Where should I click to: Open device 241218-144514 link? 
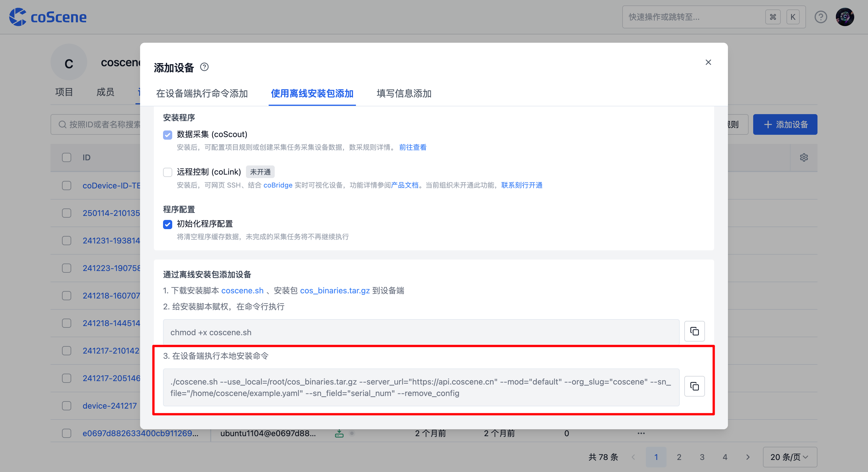(111, 323)
